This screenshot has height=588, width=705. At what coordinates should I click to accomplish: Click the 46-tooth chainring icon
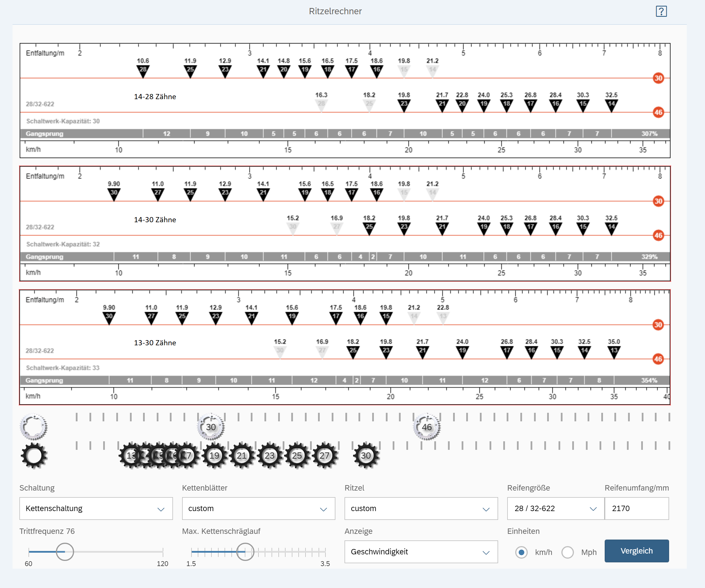click(x=427, y=427)
